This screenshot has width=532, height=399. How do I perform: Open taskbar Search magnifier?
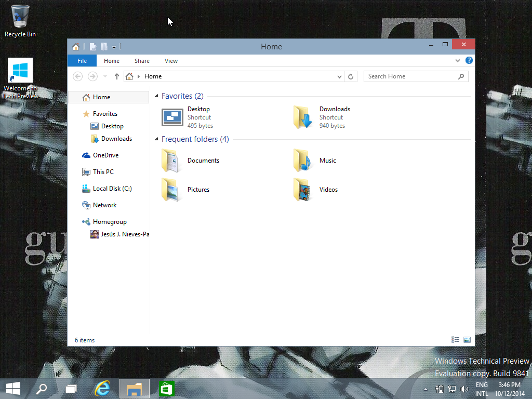click(x=42, y=389)
